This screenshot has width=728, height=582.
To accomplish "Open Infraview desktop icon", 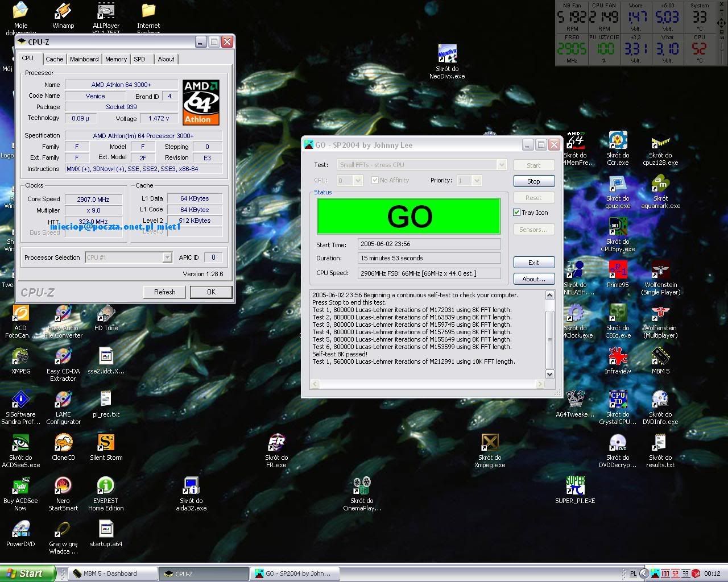I will click(x=618, y=360).
